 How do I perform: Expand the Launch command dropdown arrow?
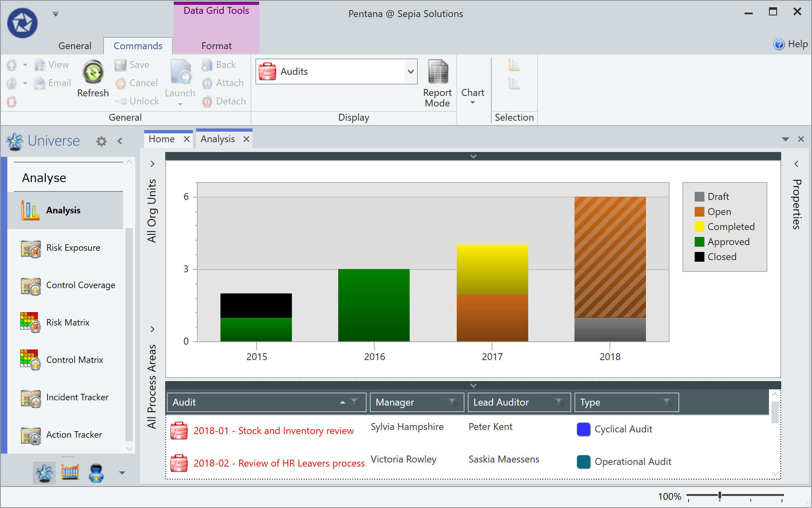click(x=180, y=104)
